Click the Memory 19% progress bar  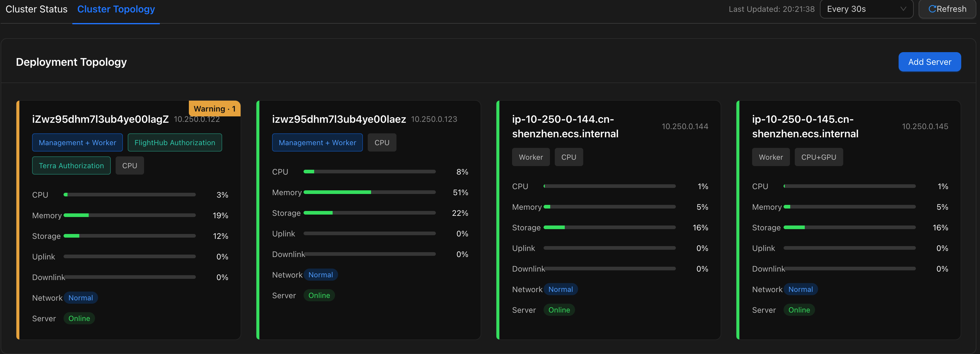click(129, 215)
